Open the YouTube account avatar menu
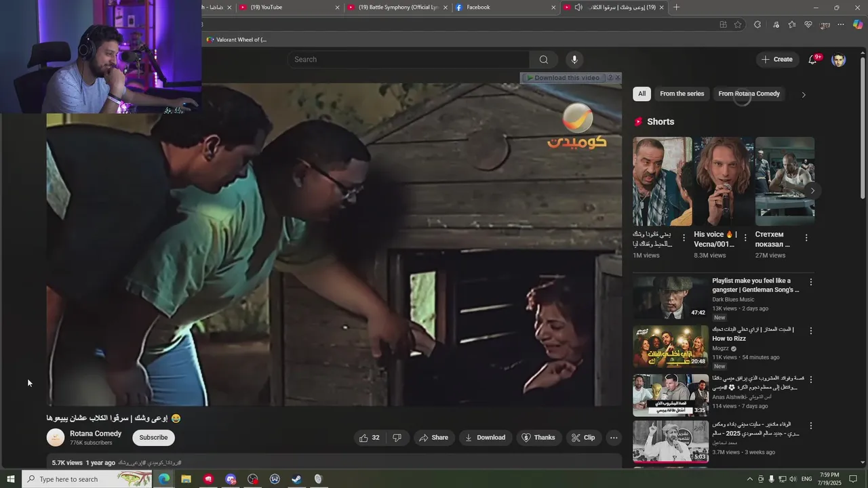The height and width of the screenshot is (488, 868). pos(839,60)
